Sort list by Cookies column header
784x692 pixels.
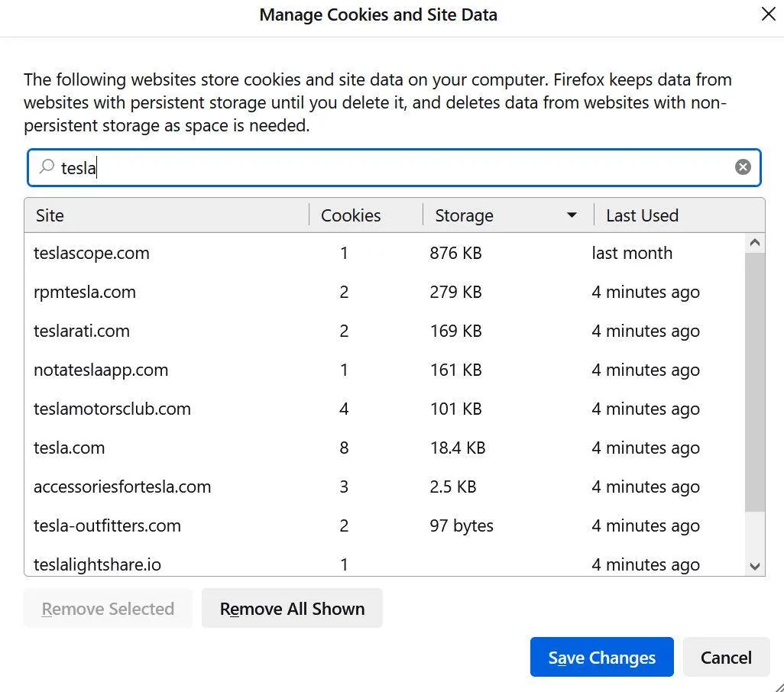(x=365, y=215)
